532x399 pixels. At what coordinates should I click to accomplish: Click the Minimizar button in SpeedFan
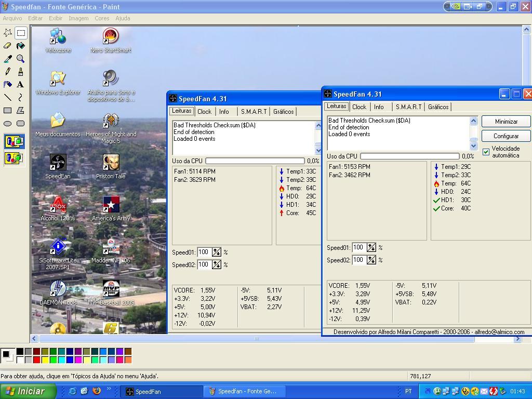coord(506,122)
